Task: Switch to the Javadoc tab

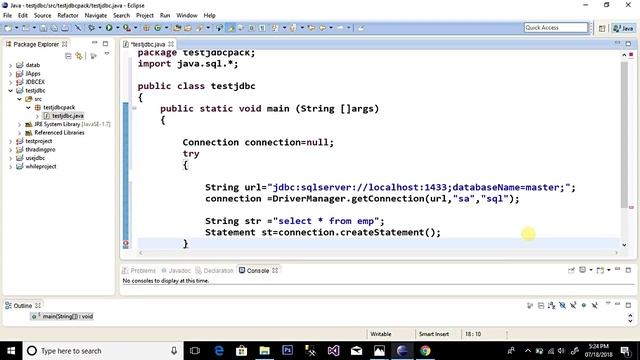Action: pos(176,271)
